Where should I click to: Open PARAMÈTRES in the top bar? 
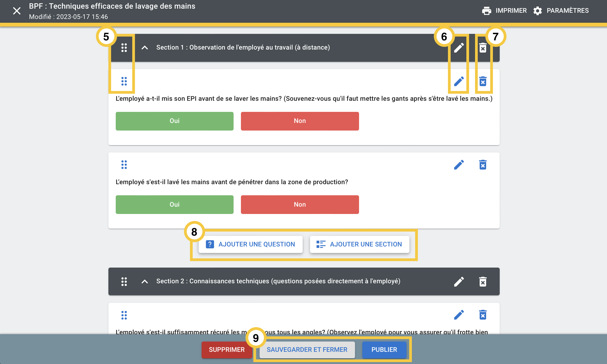tap(561, 11)
